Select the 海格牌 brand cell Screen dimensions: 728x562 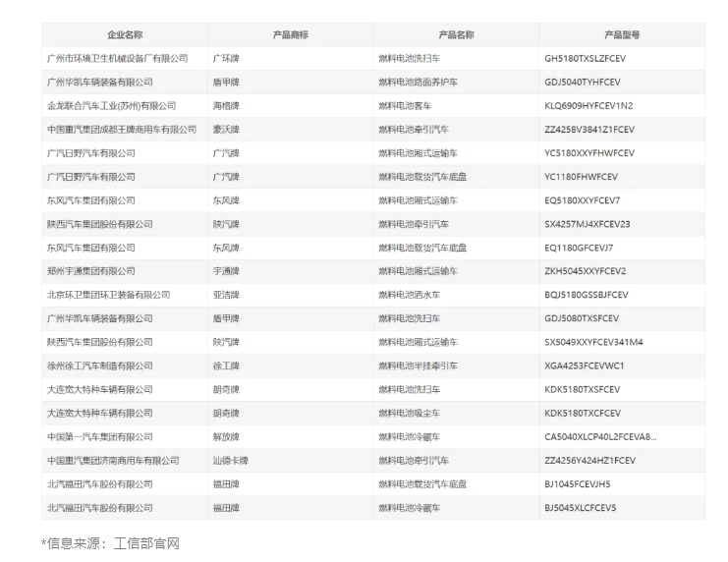(x=226, y=106)
